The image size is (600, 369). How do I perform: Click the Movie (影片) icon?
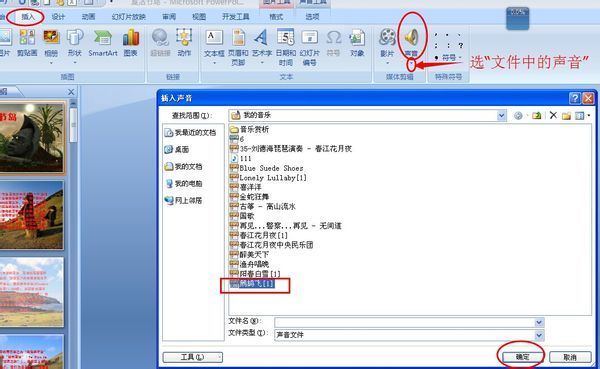tap(387, 38)
